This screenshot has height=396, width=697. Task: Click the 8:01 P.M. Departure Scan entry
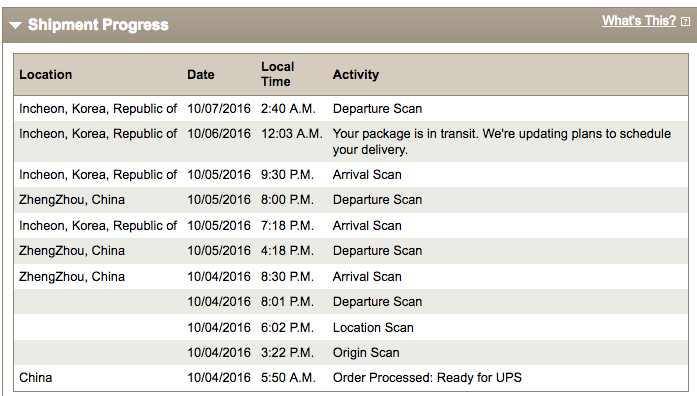pos(377,302)
